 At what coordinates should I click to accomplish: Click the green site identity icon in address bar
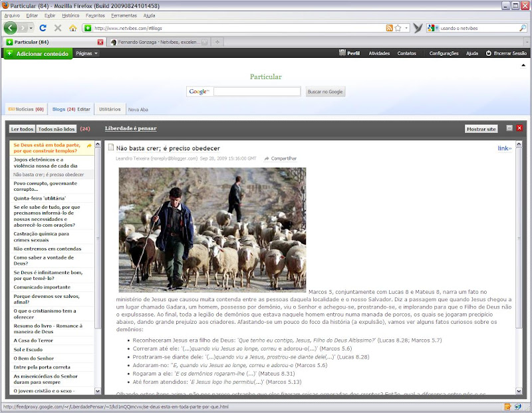[88, 28]
